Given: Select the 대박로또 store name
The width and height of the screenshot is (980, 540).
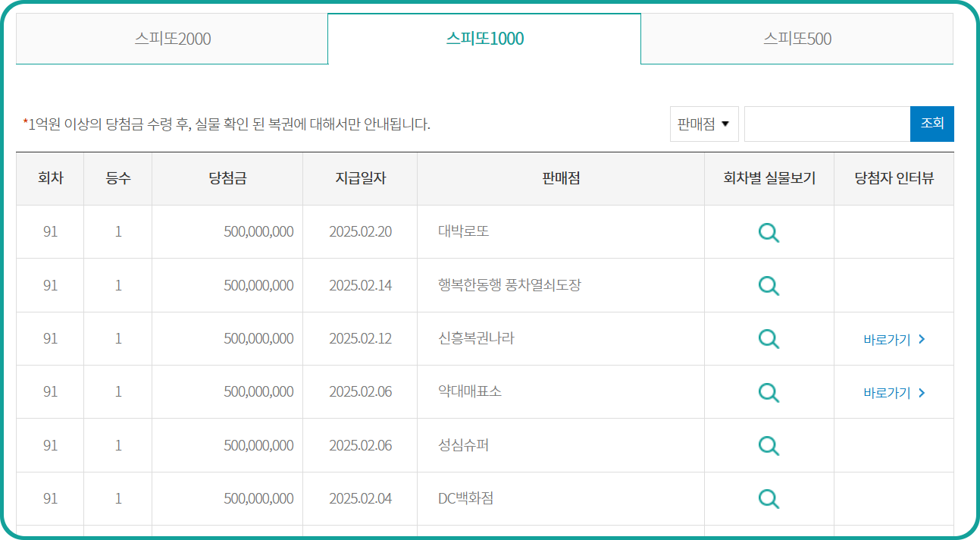Looking at the screenshot, I should tap(464, 231).
